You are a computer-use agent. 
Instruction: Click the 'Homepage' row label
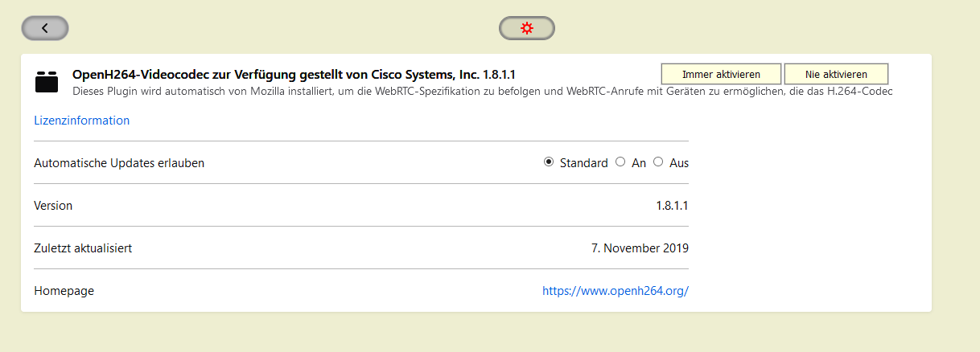pyautogui.click(x=64, y=291)
